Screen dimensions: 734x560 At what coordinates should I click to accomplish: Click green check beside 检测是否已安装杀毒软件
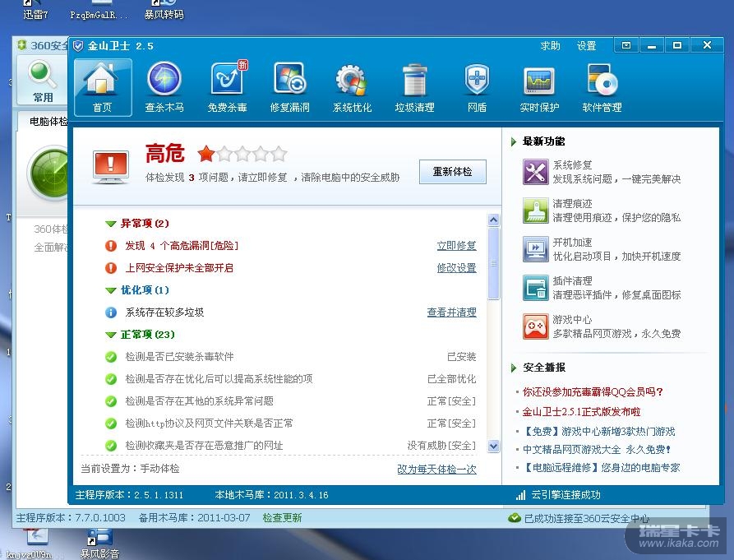coord(111,357)
